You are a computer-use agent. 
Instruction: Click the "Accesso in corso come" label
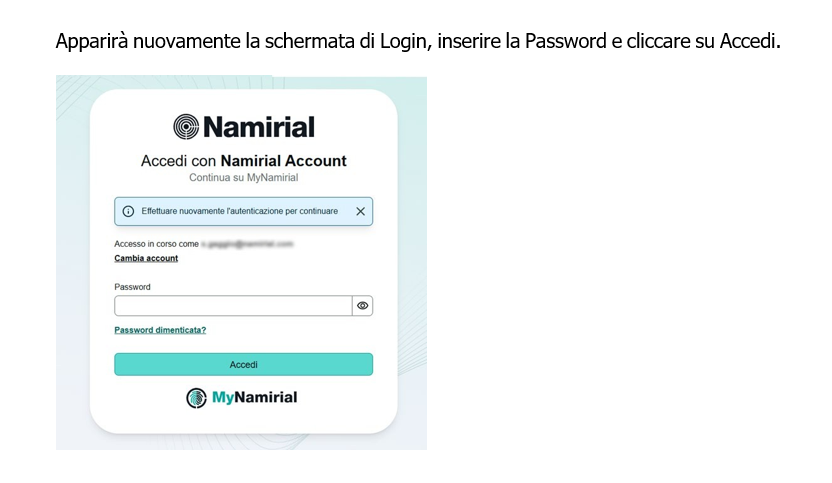157,244
